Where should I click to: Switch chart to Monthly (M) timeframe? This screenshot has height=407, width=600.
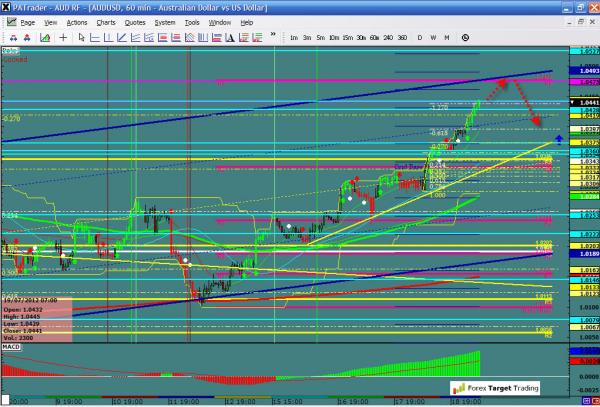pyautogui.click(x=447, y=38)
